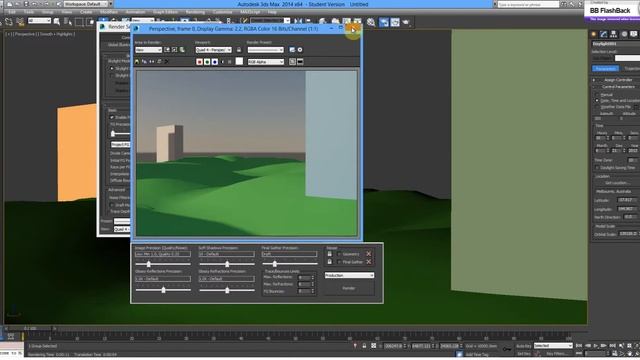The height and width of the screenshot is (360, 640).
Task: Toggle the blue channel button
Action: pyautogui.click(x=215, y=62)
